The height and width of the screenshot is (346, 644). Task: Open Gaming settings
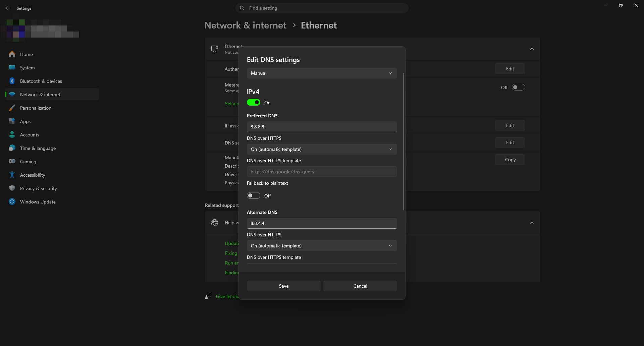[x=52, y=161]
